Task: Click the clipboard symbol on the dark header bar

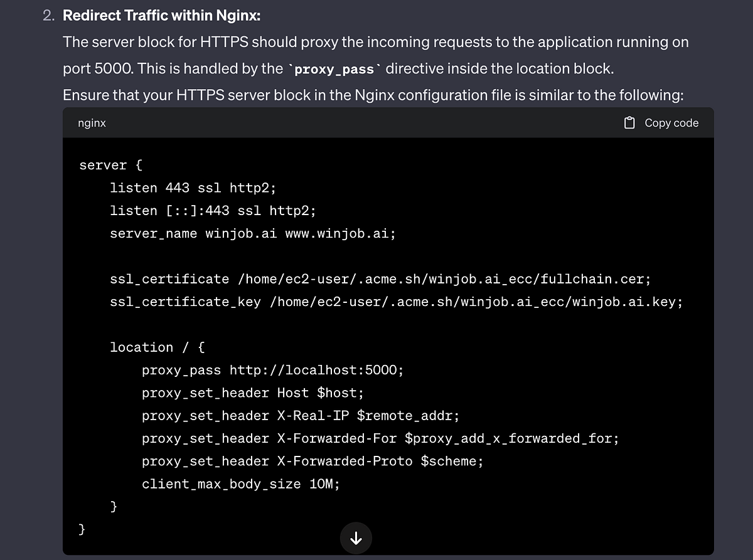Action: click(x=628, y=123)
